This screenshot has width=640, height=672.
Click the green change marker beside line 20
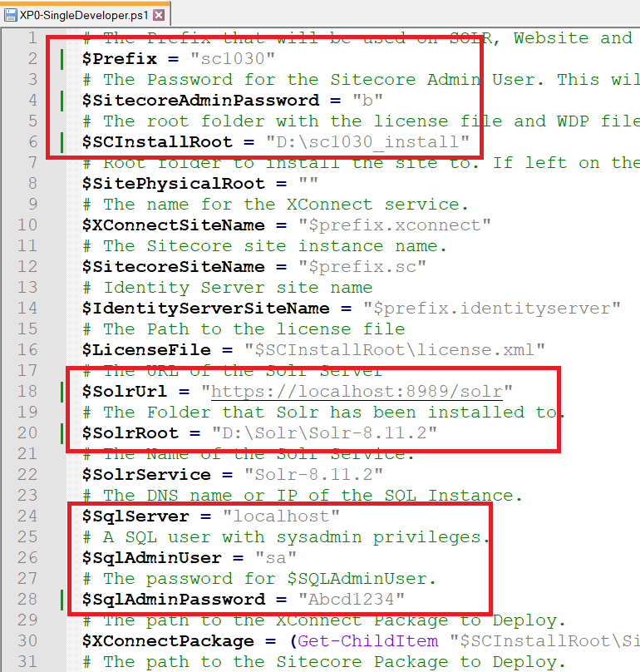(x=62, y=432)
